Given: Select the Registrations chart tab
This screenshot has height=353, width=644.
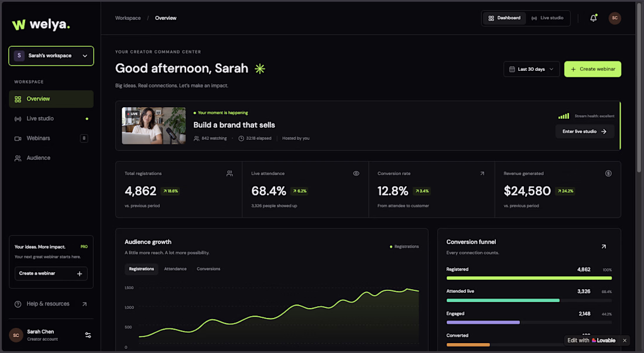Looking at the screenshot, I should point(141,269).
